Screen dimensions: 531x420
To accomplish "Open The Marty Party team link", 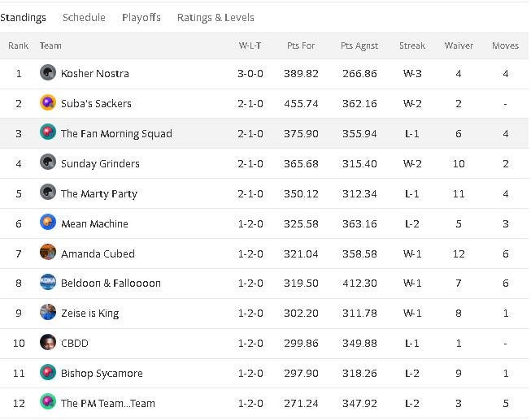I will [99, 194].
